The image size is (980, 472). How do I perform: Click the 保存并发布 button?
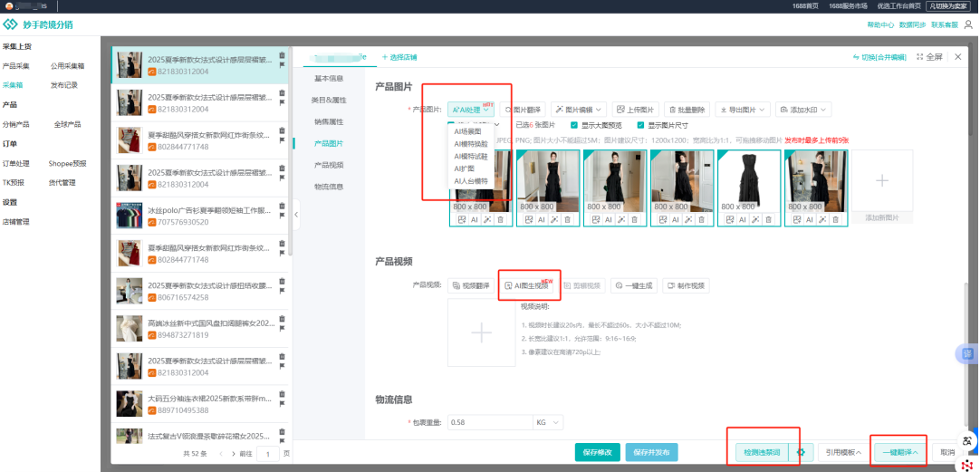[651, 452]
